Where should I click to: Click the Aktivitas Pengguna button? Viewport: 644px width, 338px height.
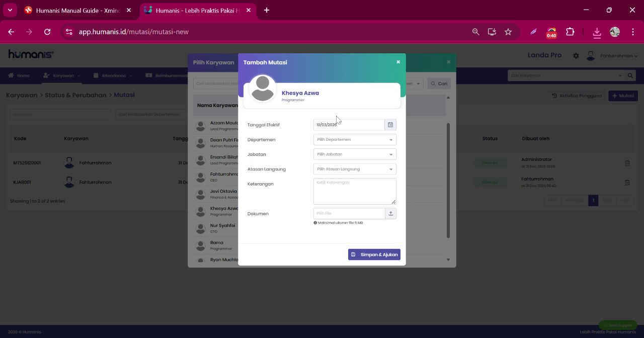[x=577, y=96]
